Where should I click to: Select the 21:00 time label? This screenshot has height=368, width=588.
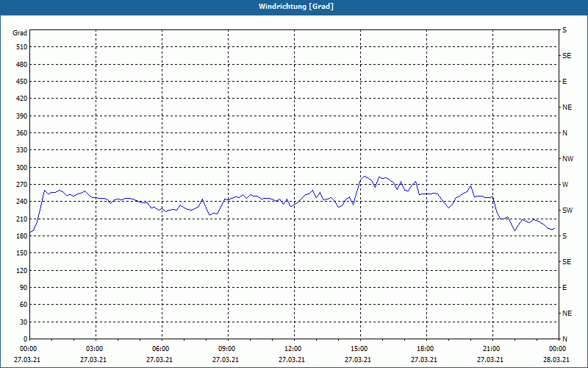coord(491,349)
